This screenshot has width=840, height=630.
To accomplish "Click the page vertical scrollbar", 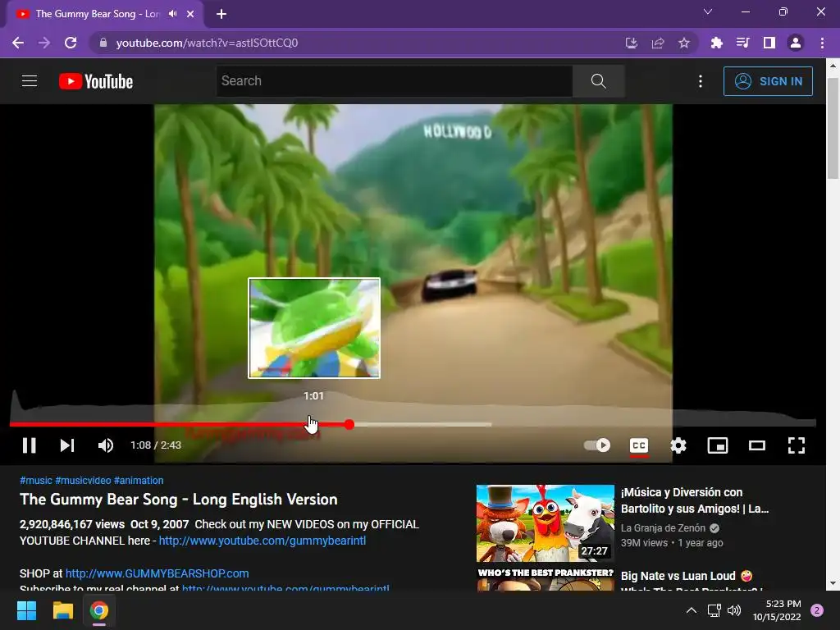I will (x=833, y=129).
